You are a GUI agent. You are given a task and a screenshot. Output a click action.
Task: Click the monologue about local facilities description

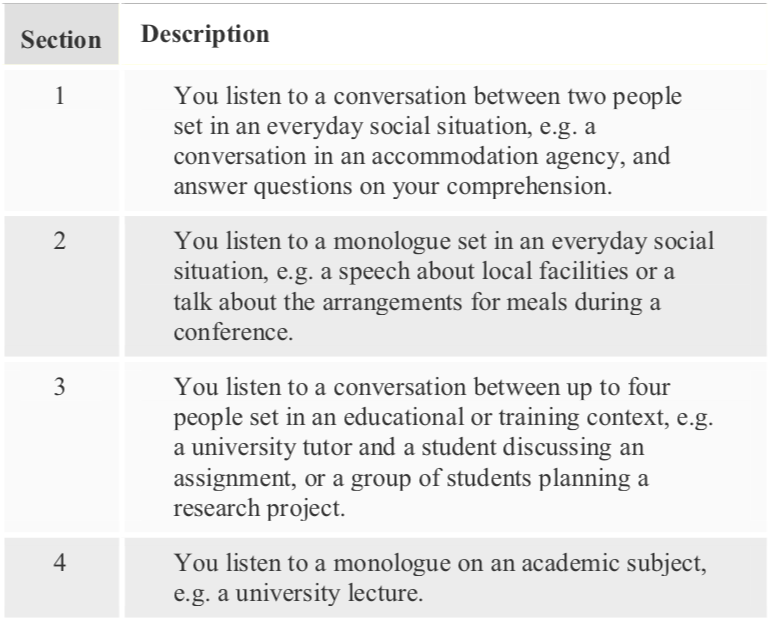tap(445, 286)
